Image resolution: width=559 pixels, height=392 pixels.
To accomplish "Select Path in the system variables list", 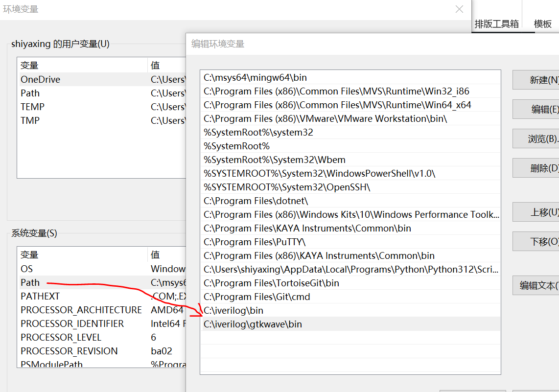I will point(102,282).
